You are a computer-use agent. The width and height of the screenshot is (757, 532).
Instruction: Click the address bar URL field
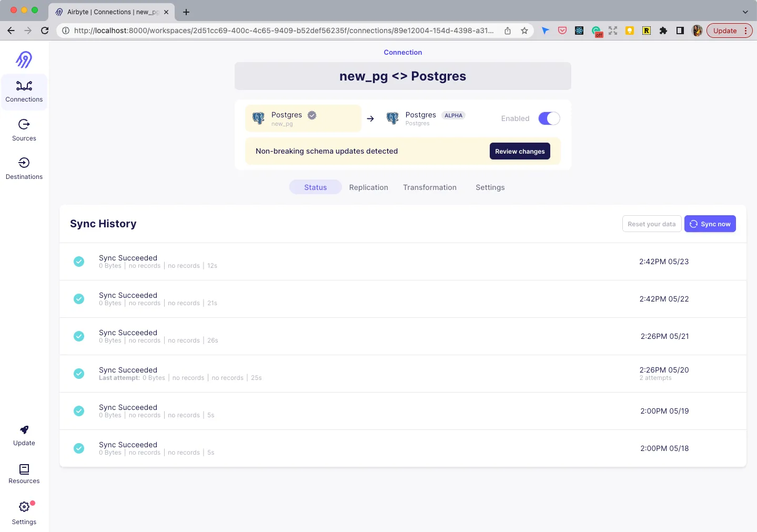coord(284,31)
